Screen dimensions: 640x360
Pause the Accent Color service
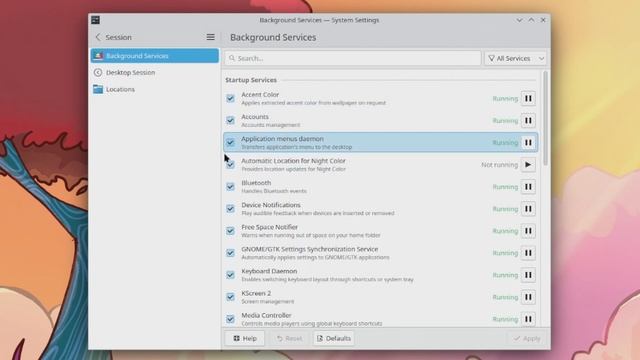point(528,98)
